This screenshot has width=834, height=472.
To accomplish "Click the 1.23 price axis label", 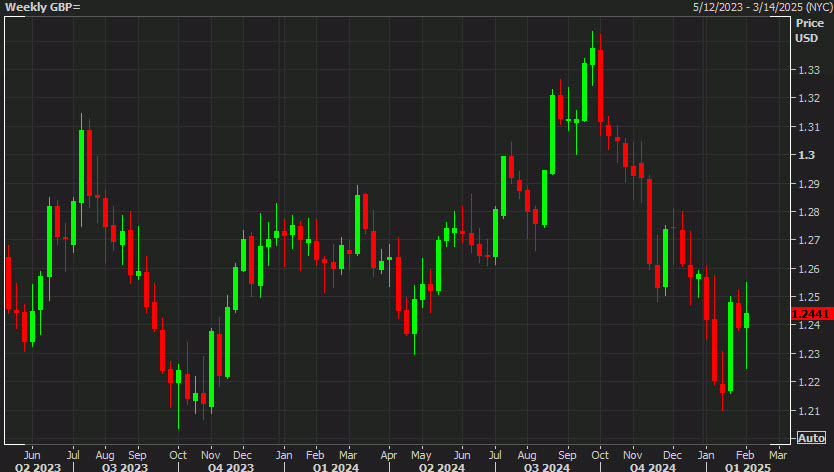I will [809, 354].
